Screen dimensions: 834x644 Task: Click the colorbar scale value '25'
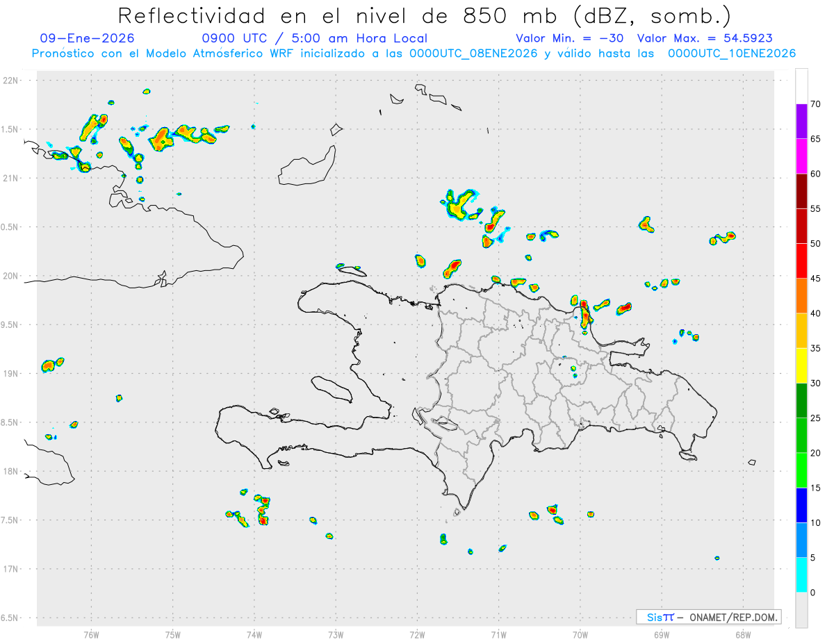[x=815, y=418]
